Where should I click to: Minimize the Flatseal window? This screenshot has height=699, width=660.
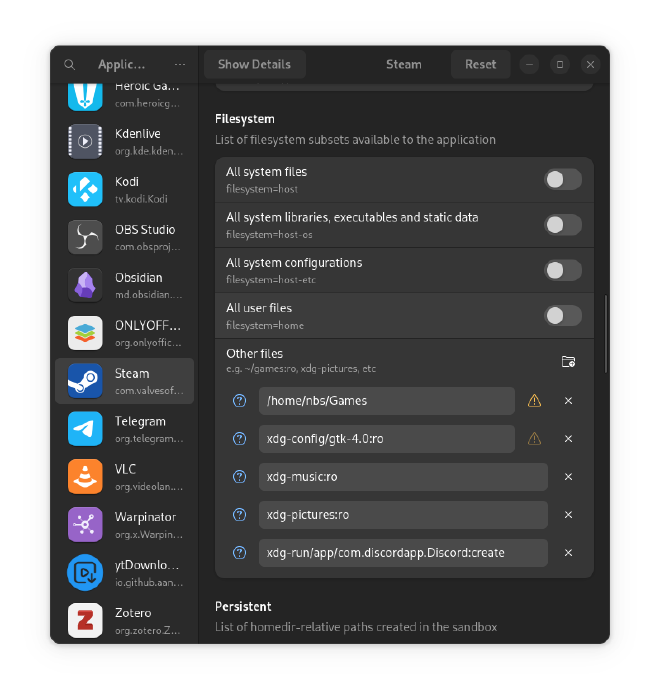pyautogui.click(x=529, y=65)
